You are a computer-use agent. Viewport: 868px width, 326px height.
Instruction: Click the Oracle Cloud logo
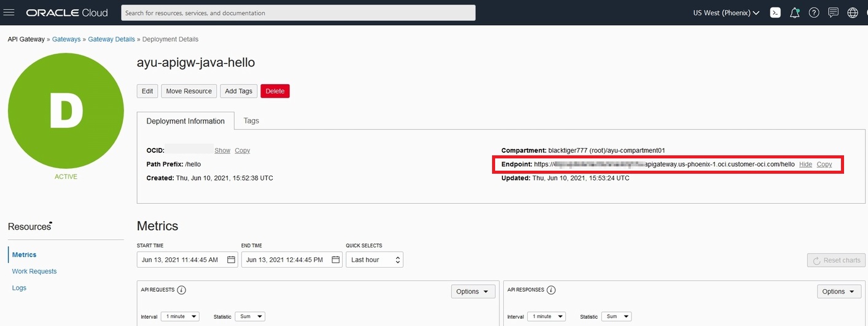(67, 12)
